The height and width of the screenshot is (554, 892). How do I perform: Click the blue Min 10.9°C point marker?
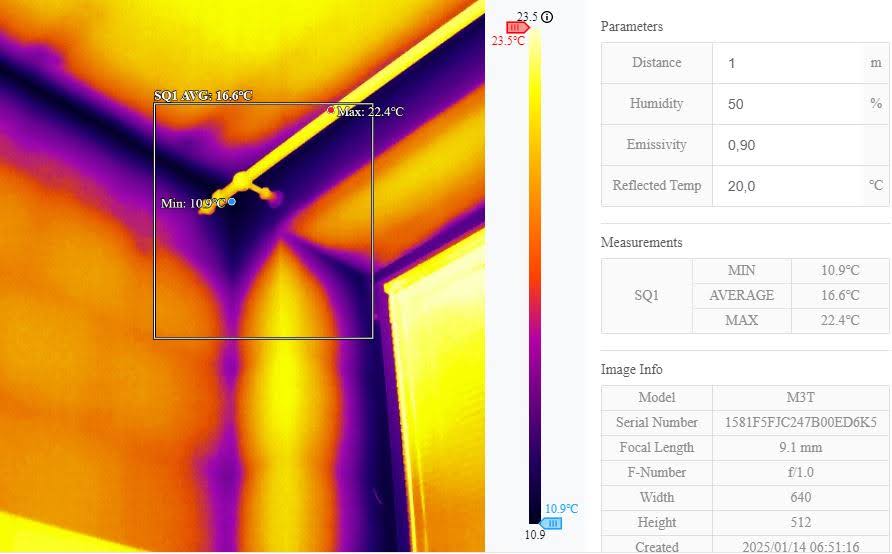click(232, 201)
